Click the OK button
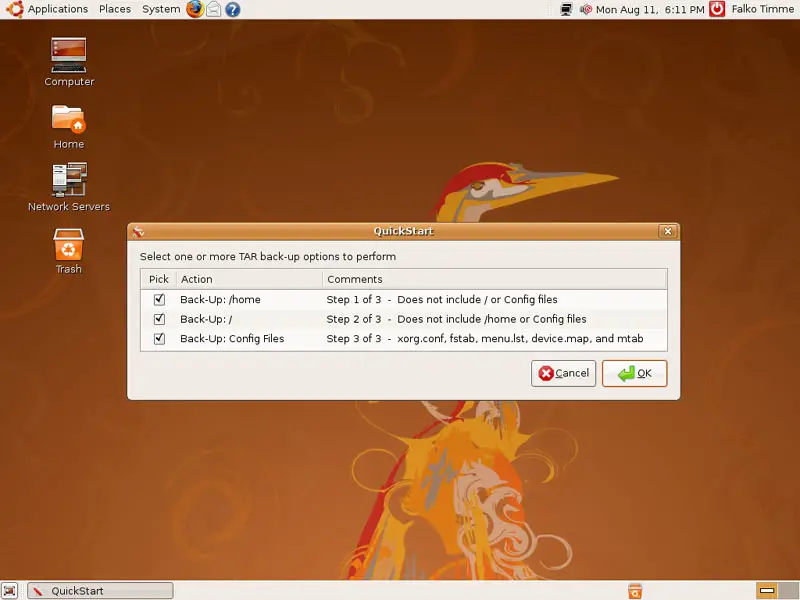The height and width of the screenshot is (600, 800). [634, 373]
